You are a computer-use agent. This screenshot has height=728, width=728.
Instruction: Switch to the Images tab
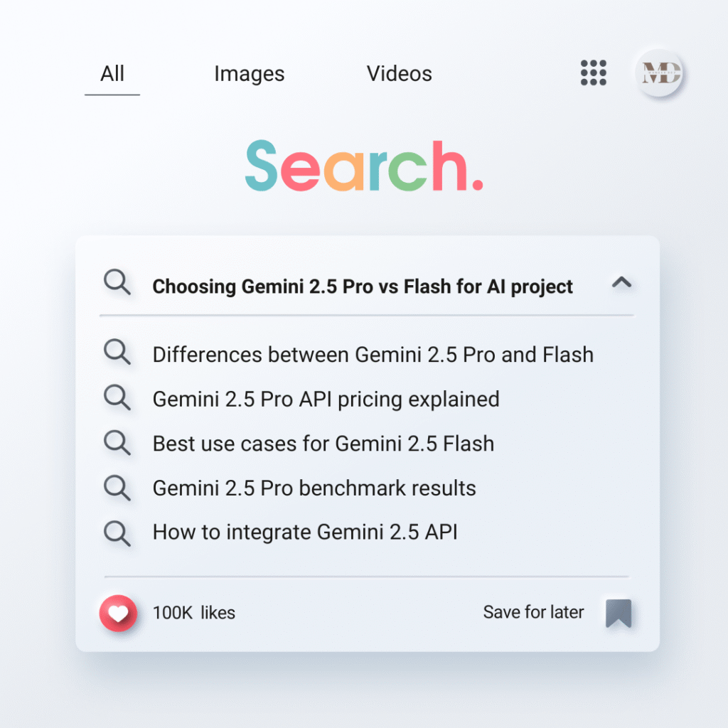249,74
